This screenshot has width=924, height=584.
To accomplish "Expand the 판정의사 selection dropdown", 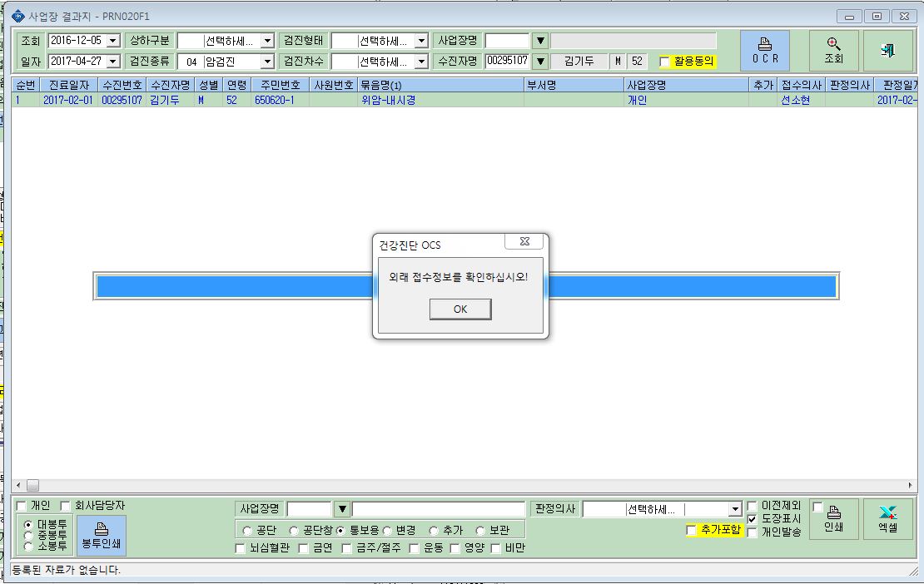I will pos(734,509).
